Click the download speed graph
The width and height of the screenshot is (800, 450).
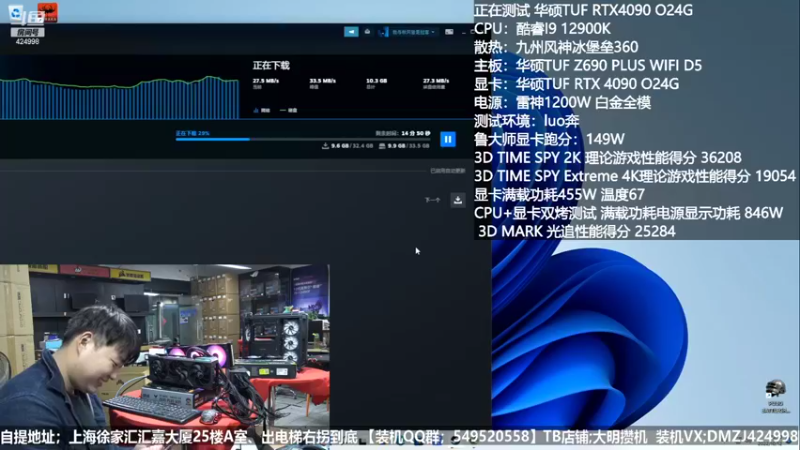(119, 98)
